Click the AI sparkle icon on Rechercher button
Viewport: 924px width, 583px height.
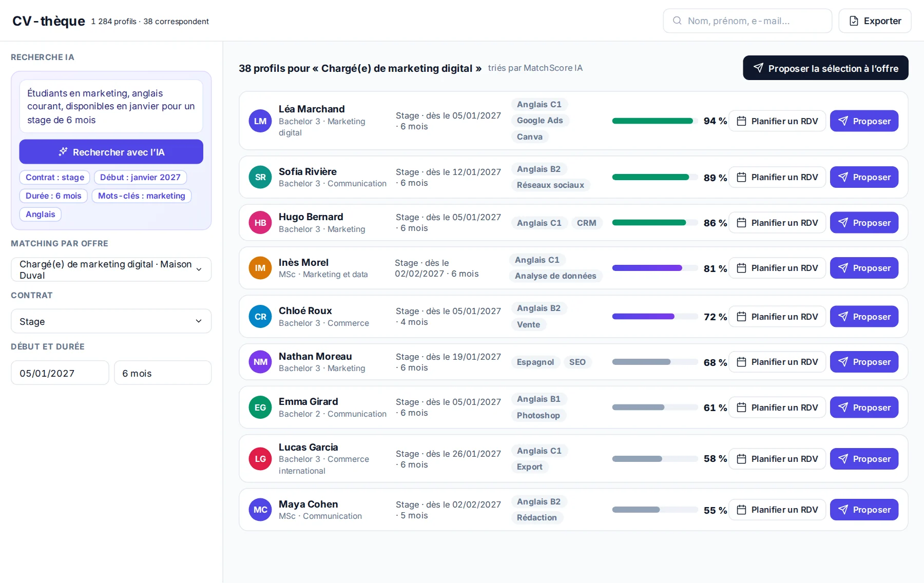tap(63, 152)
